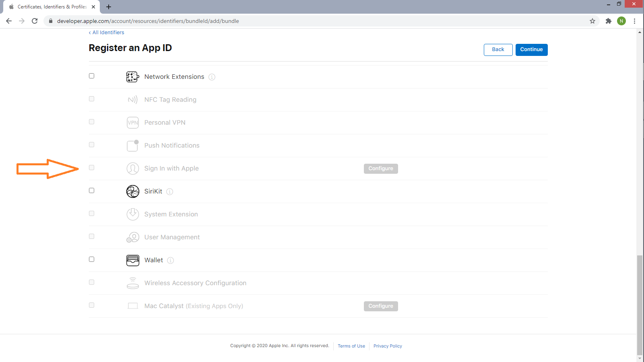Click the Sign In with Apple label

pos(171,169)
